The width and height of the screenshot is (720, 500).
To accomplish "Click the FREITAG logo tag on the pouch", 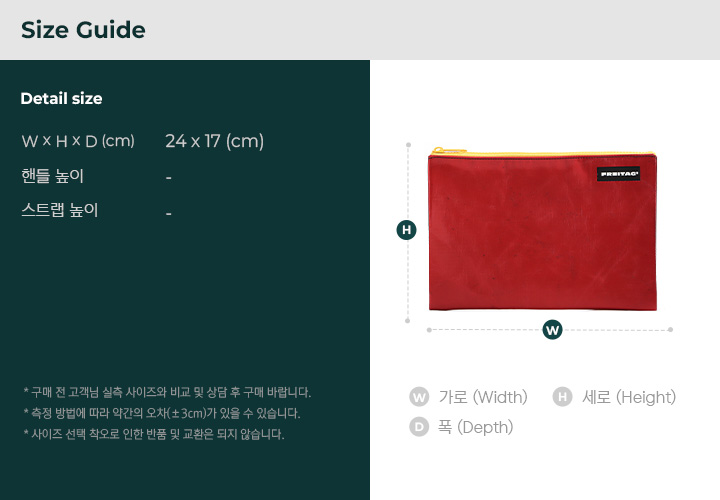I will [x=619, y=174].
